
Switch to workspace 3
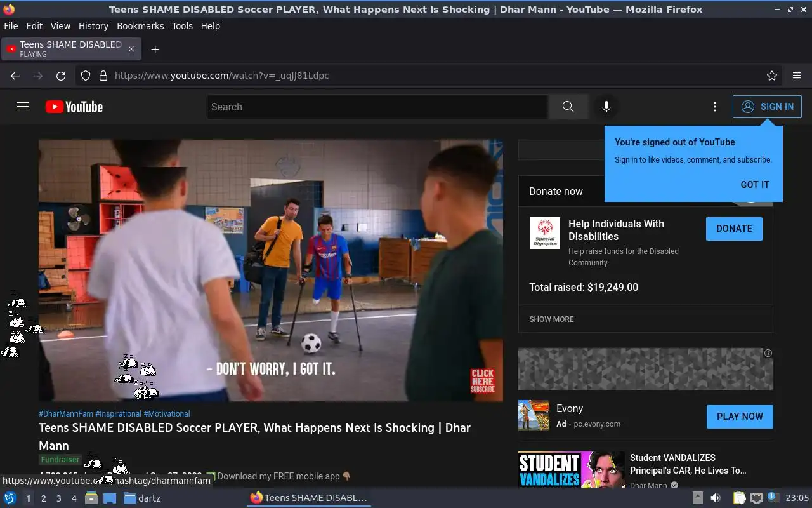click(58, 498)
